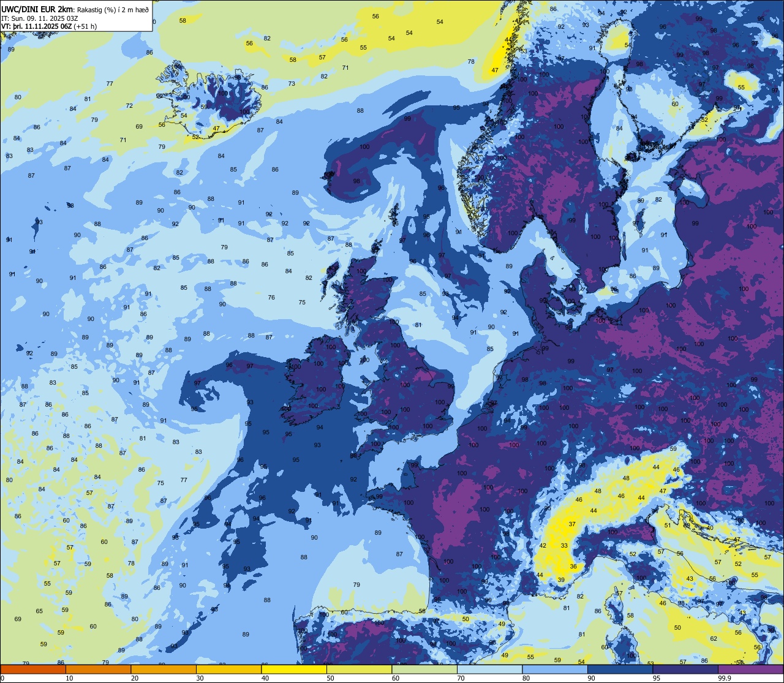The image size is (784, 683).
Task: Pick the 60–70 light green legend swatch
Action: [424, 670]
